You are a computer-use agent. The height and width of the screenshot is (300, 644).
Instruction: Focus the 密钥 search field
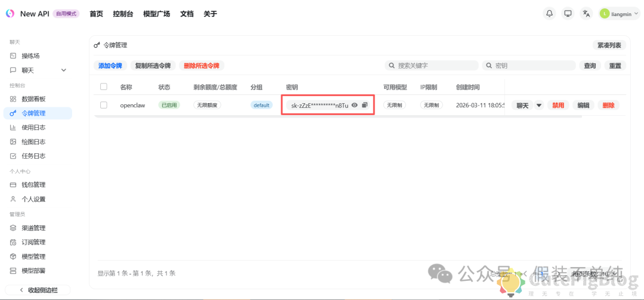tap(529, 66)
